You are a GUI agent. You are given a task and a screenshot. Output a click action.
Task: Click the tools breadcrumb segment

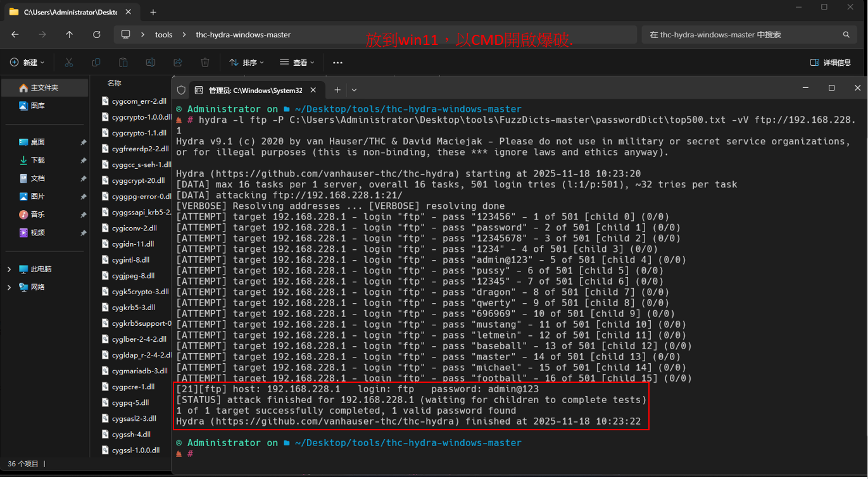[163, 35]
